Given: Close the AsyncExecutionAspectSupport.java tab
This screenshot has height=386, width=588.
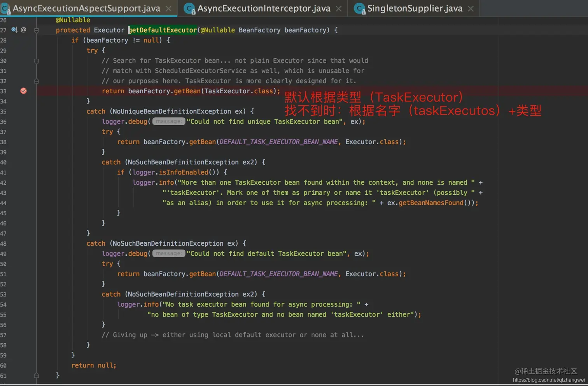Looking at the screenshot, I should [168, 9].
